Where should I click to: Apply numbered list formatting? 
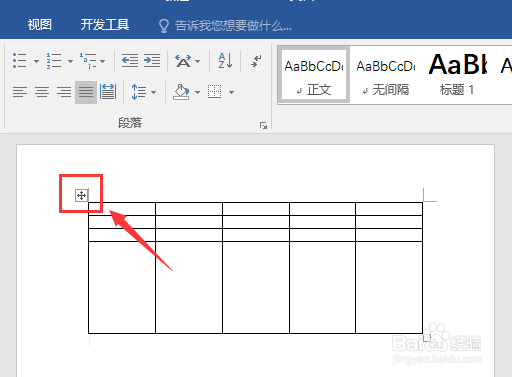pos(54,61)
